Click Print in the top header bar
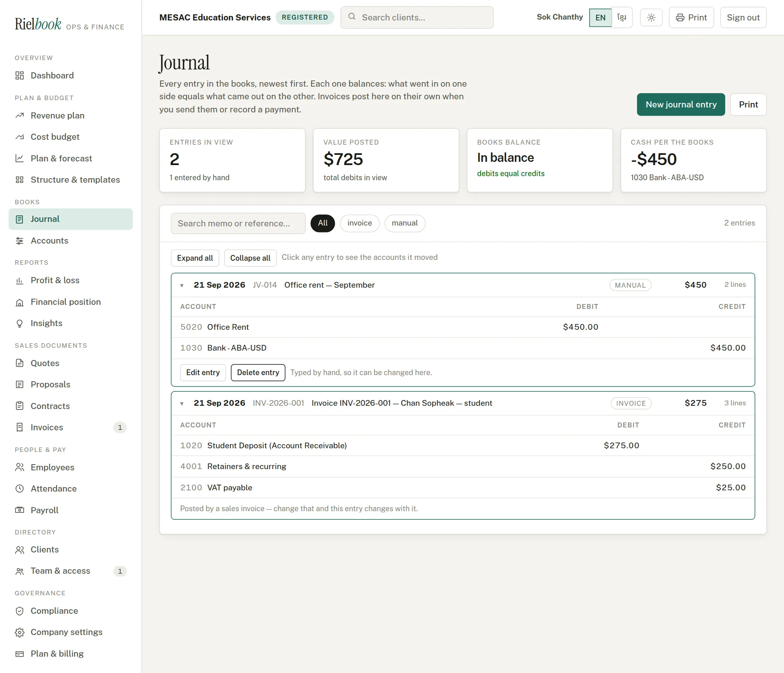The image size is (784, 673). click(691, 18)
